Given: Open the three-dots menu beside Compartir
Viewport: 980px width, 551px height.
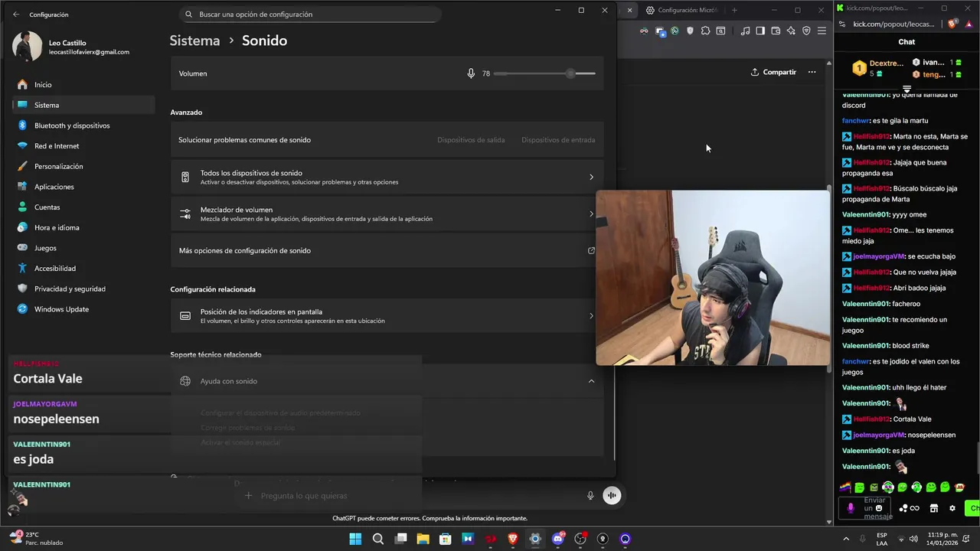Looking at the screenshot, I should pos(812,72).
